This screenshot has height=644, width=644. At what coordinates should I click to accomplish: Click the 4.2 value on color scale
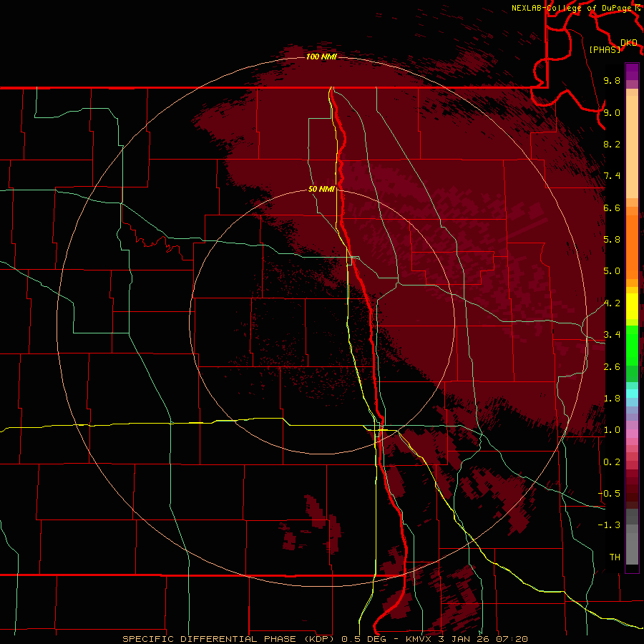point(612,303)
